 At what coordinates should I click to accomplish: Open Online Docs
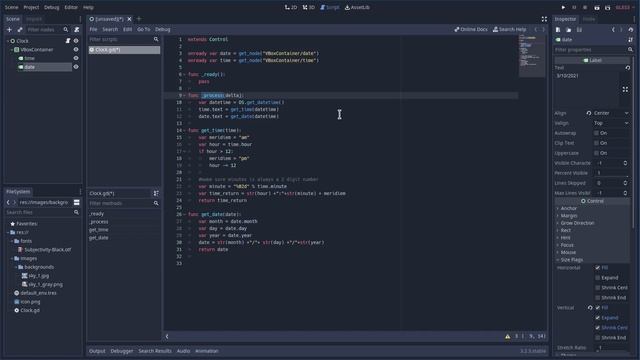point(471,29)
